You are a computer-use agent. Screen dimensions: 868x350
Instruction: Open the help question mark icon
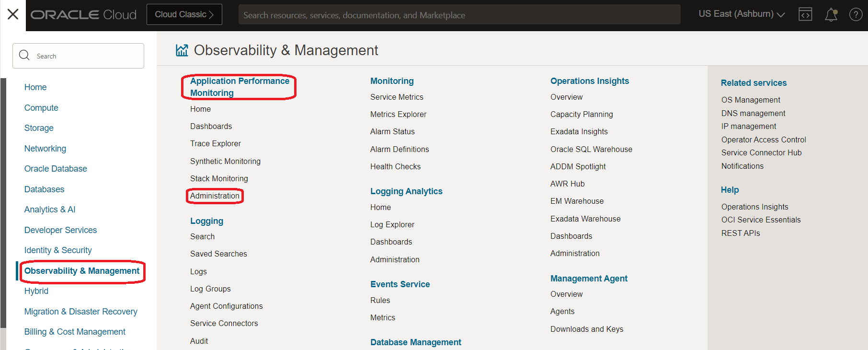tap(856, 15)
